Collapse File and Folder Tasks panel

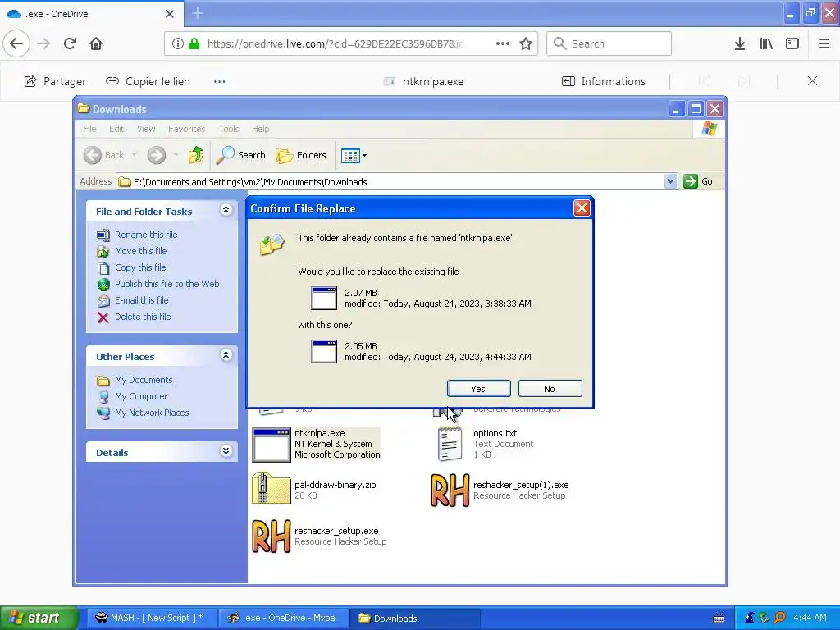pyautogui.click(x=226, y=210)
